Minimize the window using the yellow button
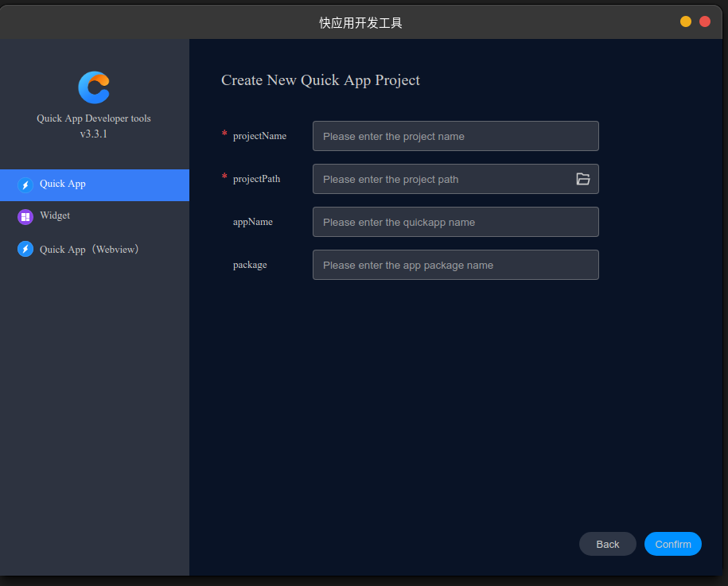 tap(686, 21)
